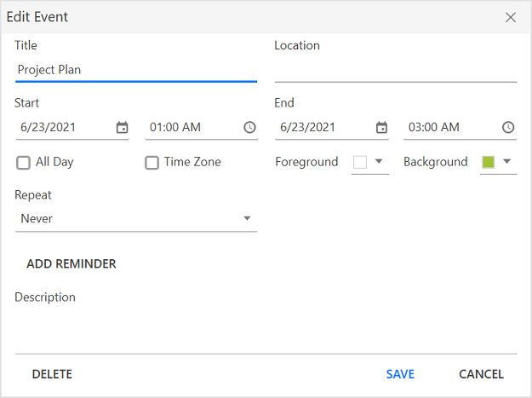Viewport: 532px width, 398px height.
Task: Click the DELETE button
Action: [x=52, y=374]
